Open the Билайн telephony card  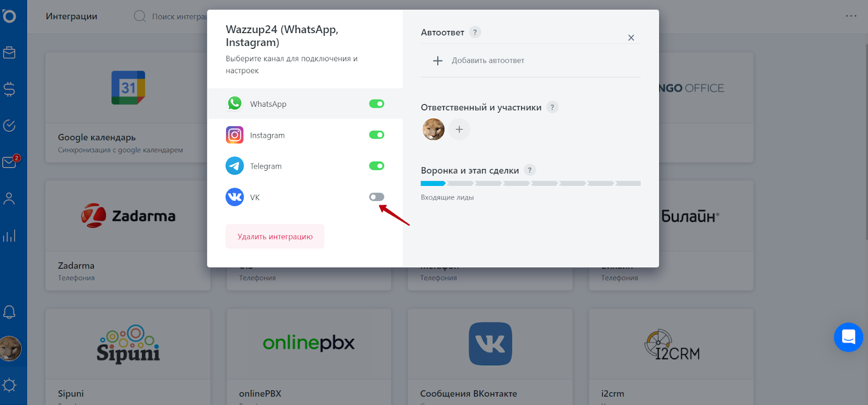[x=706, y=235]
